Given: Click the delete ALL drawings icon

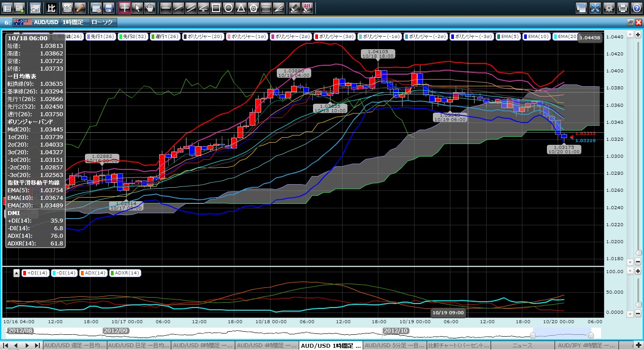Looking at the screenshot, I should 308,8.
